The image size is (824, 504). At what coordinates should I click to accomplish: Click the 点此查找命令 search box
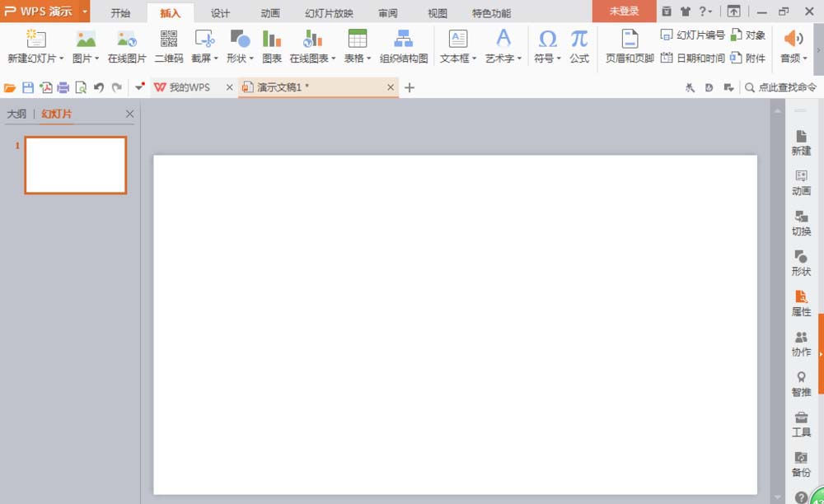point(781,87)
